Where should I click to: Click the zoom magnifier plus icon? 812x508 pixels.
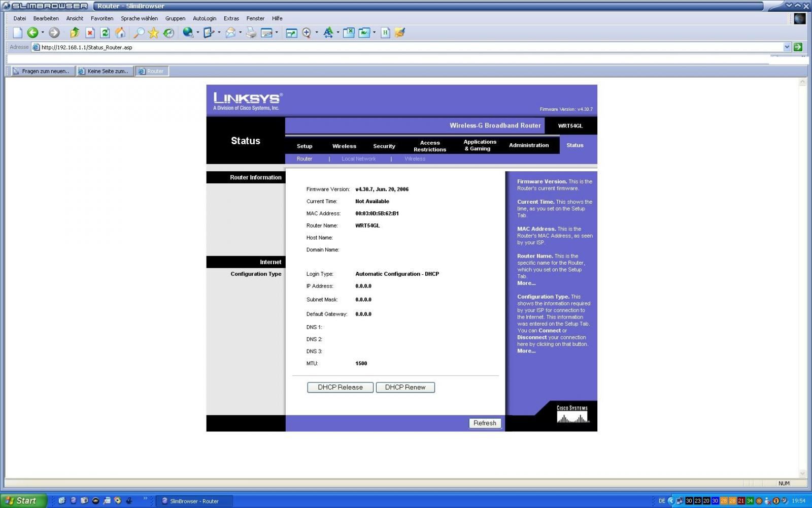(307, 33)
